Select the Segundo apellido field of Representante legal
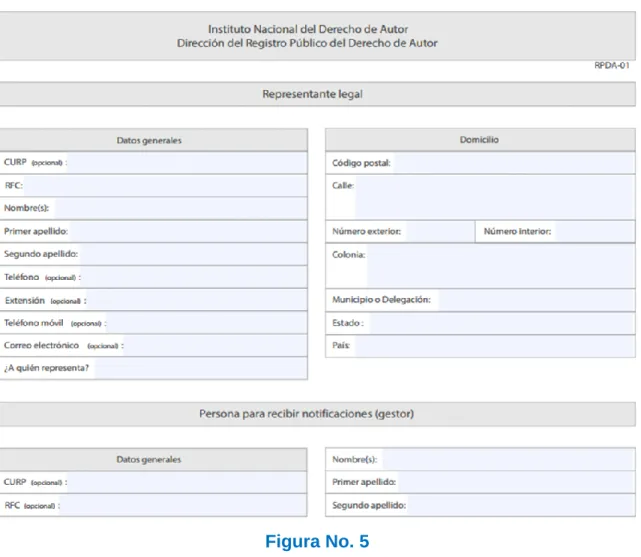 click(x=193, y=254)
